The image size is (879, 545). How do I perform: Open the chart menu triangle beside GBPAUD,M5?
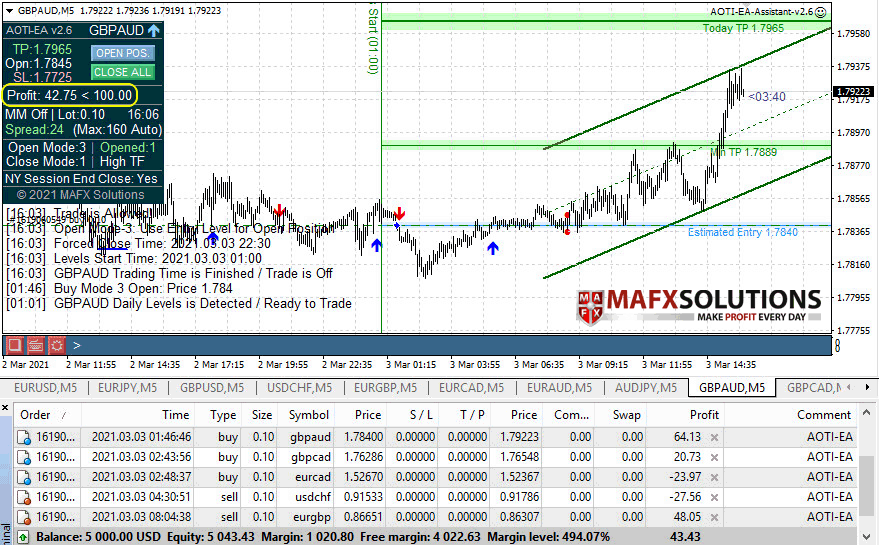point(9,11)
